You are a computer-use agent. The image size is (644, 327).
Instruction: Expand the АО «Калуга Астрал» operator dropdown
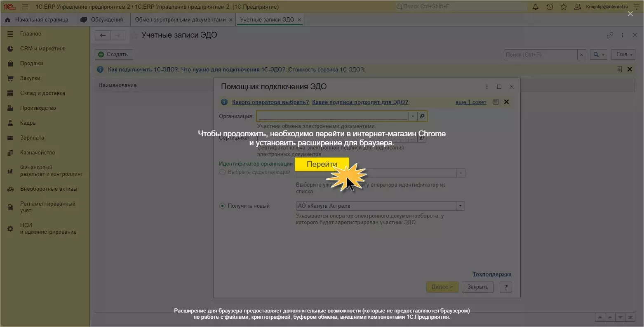tap(461, 206)
